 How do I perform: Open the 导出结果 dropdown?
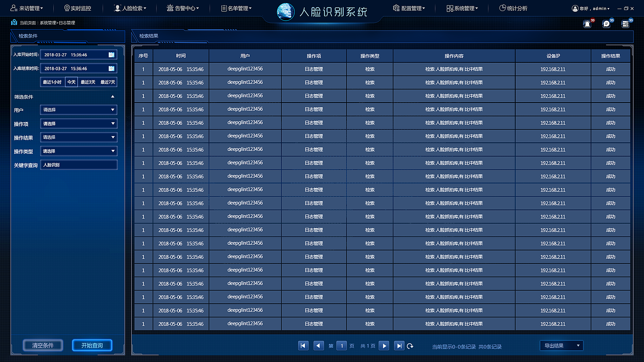click(561, 345)
